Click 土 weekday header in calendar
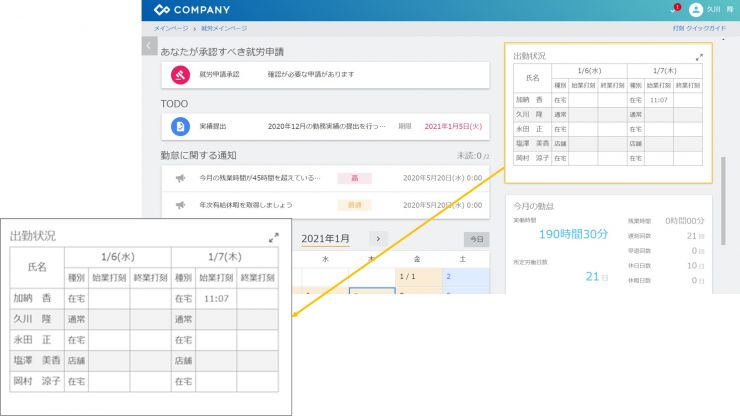Screen dimensions: 740x416 tap(463, 259)
